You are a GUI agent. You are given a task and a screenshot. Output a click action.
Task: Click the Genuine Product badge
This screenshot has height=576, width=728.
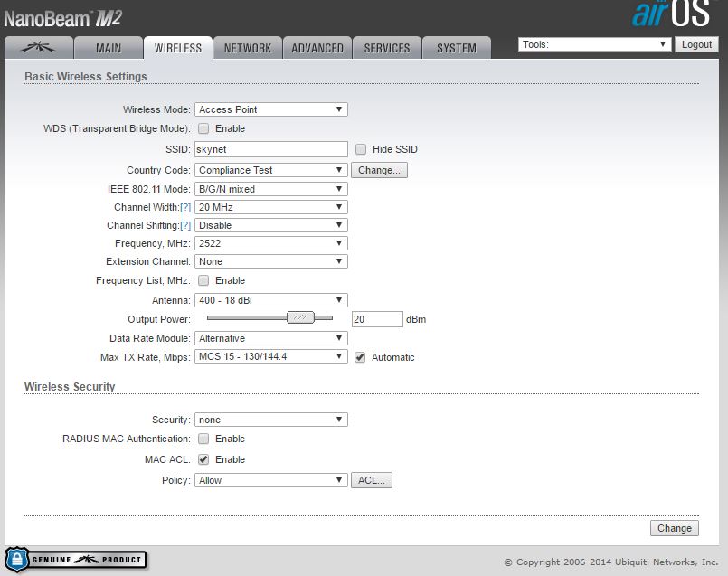76,560
